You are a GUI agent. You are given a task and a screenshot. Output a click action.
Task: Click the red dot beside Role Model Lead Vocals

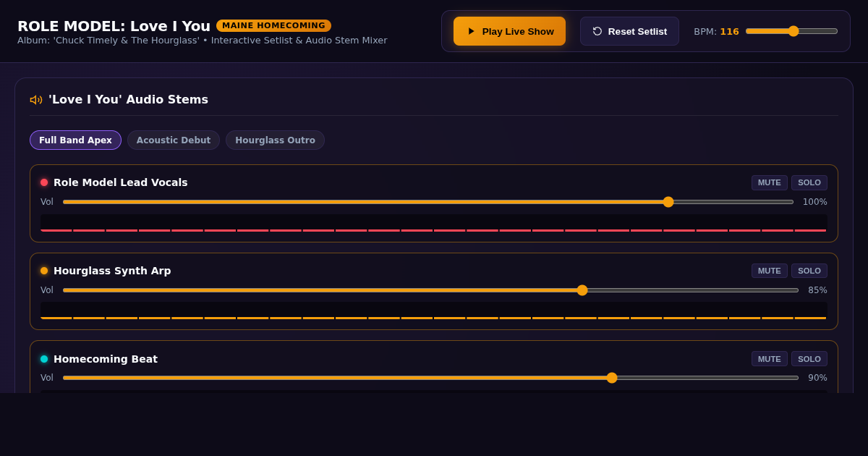tap(44, 182)
